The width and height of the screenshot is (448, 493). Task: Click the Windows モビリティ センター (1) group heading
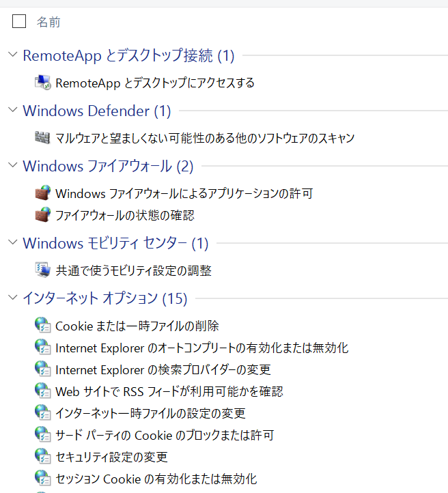(115, 243)
